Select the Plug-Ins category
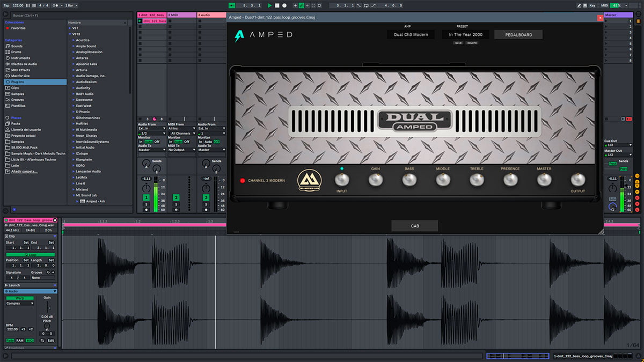 [x=34, y=82]
